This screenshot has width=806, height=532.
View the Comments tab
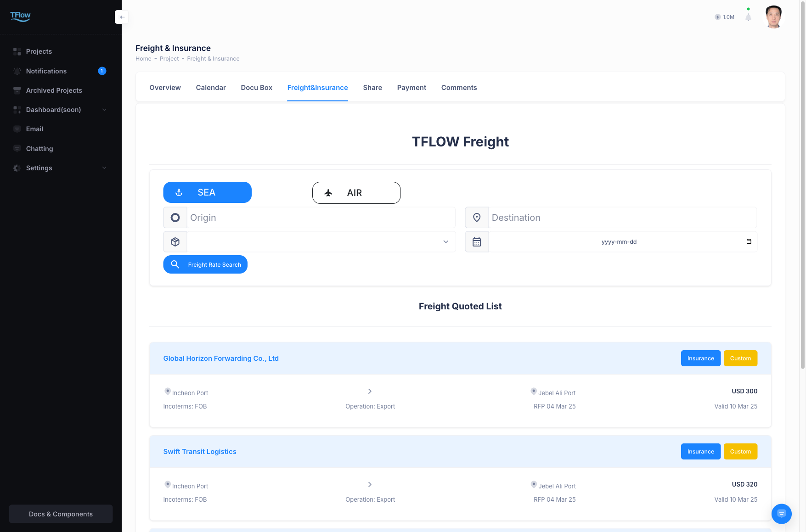click(x=459, y=88)
